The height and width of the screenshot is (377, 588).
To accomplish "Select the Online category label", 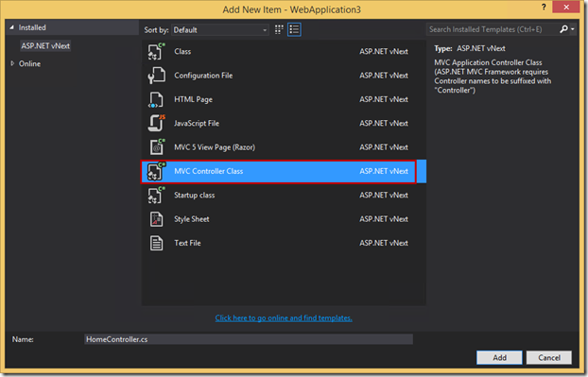I will coord(29,63).
